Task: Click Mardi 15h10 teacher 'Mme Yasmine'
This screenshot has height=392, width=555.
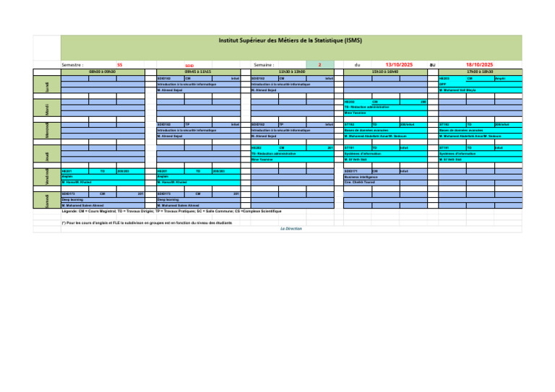Action: tap(385, 113)
